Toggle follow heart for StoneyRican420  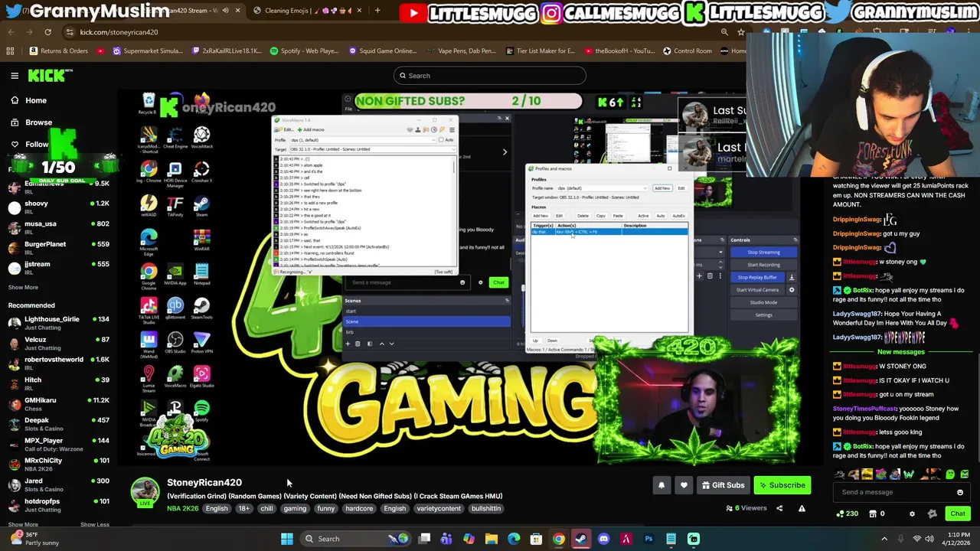click(x=684, y=485)
